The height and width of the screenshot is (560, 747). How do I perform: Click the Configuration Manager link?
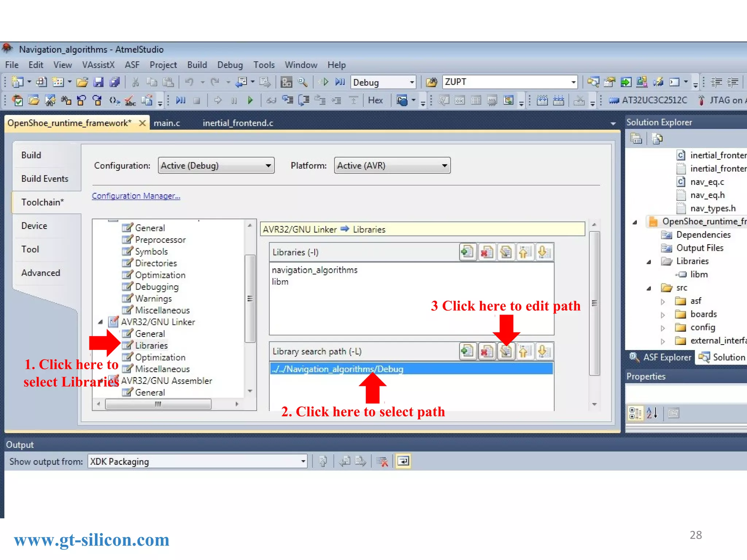(136, 196)
